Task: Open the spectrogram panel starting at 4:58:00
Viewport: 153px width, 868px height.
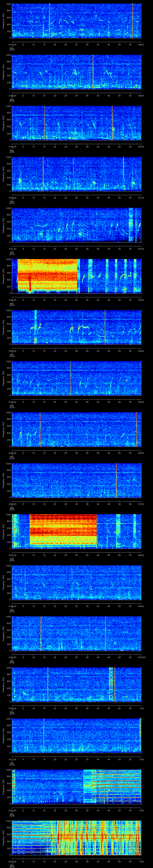Action: (77, 583)
